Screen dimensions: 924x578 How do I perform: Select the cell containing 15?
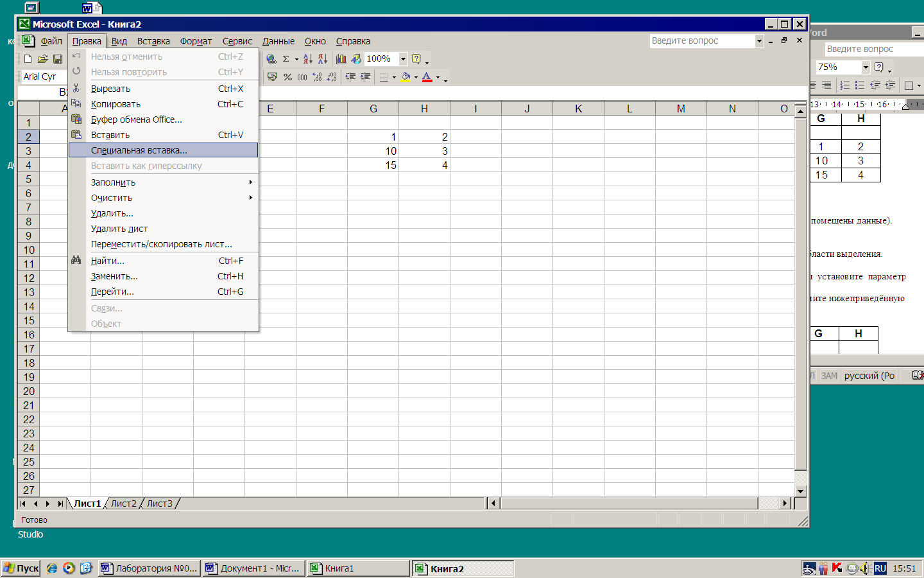(373, 165)
